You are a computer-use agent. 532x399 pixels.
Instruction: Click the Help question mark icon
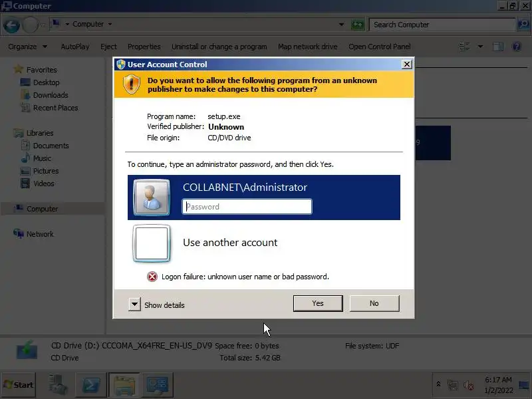click(517, 47)
